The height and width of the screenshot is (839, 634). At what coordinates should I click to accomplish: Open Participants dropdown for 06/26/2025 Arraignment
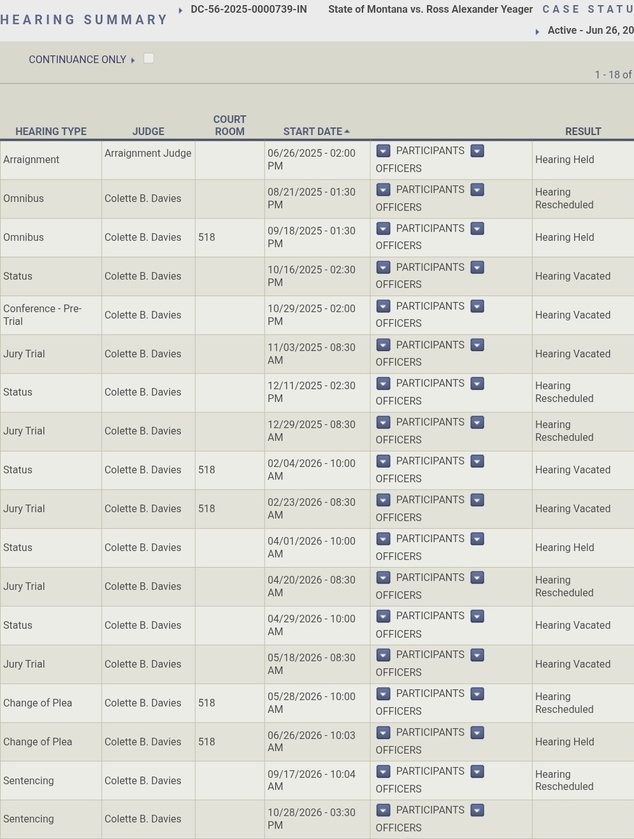[x=383, y=151]
